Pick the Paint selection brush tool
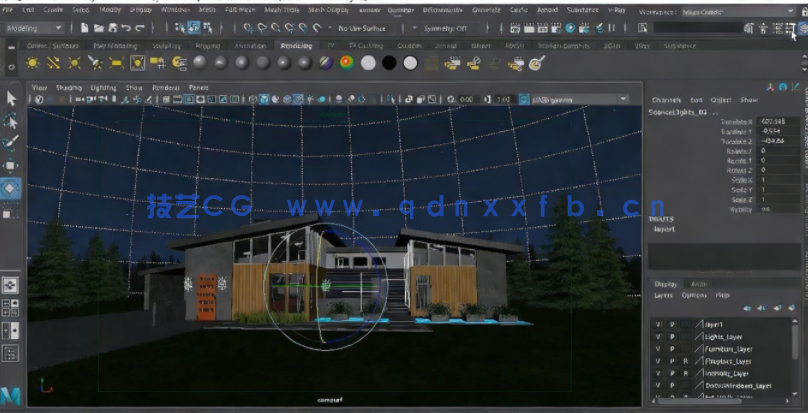 pos(11,143)
